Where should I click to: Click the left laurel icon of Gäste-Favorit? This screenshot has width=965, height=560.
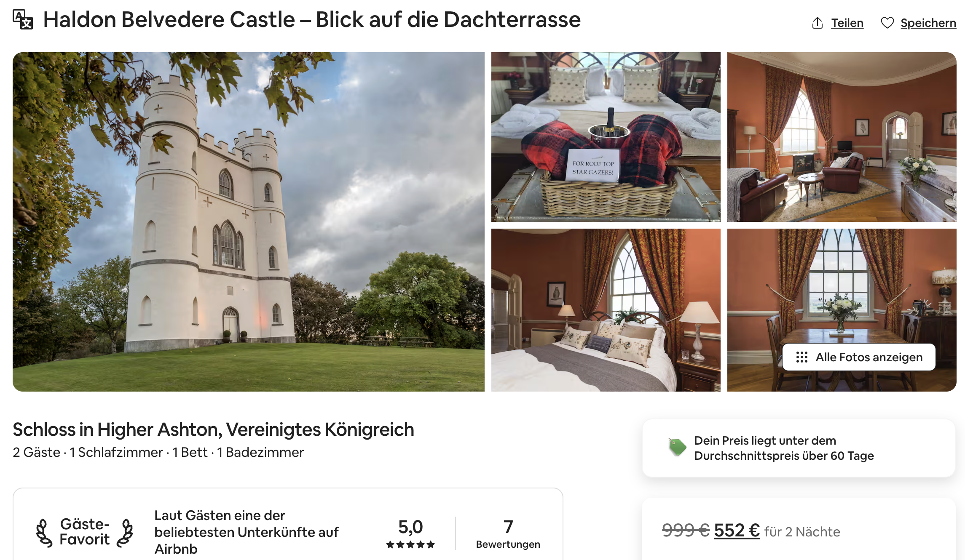(44, 533)
